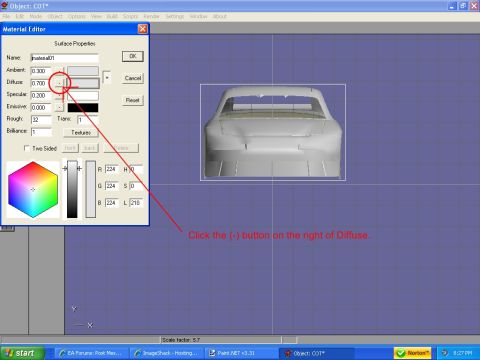Reset the material properties
This screenshot has width=480, height=360.
(x=133, y=100)
